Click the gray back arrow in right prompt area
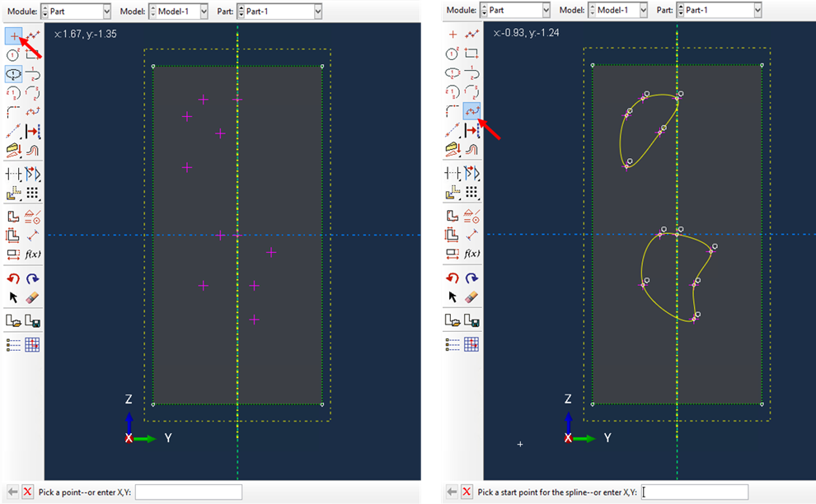The width and height of the screenshot is (816, 504). point(452,492)
